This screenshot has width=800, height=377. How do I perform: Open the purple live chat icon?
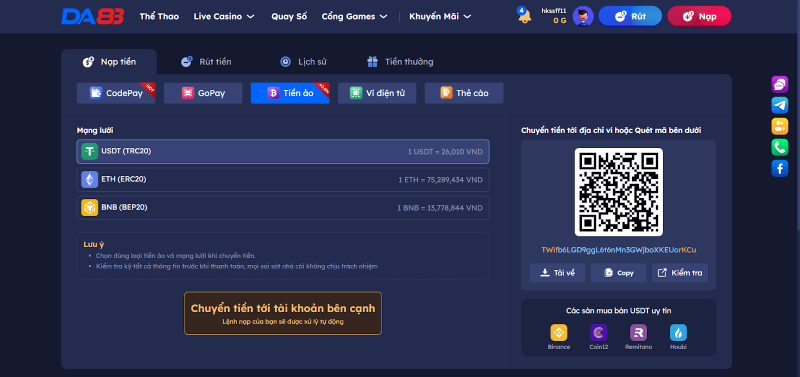point(779,84)
